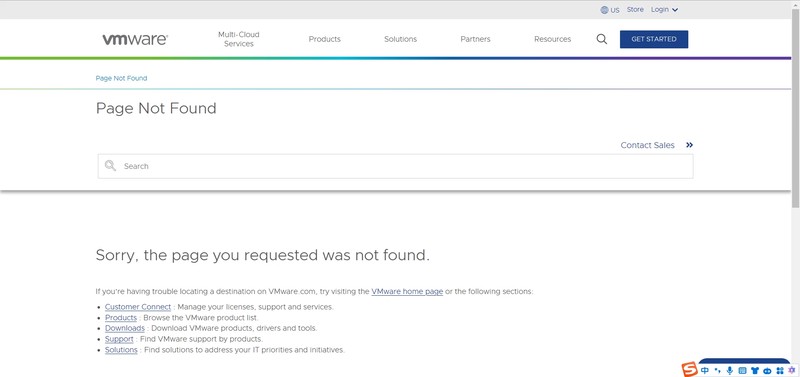800x377 pixels.
Task: Open Sogou toolbox grid icon
Action: (780, 370)
